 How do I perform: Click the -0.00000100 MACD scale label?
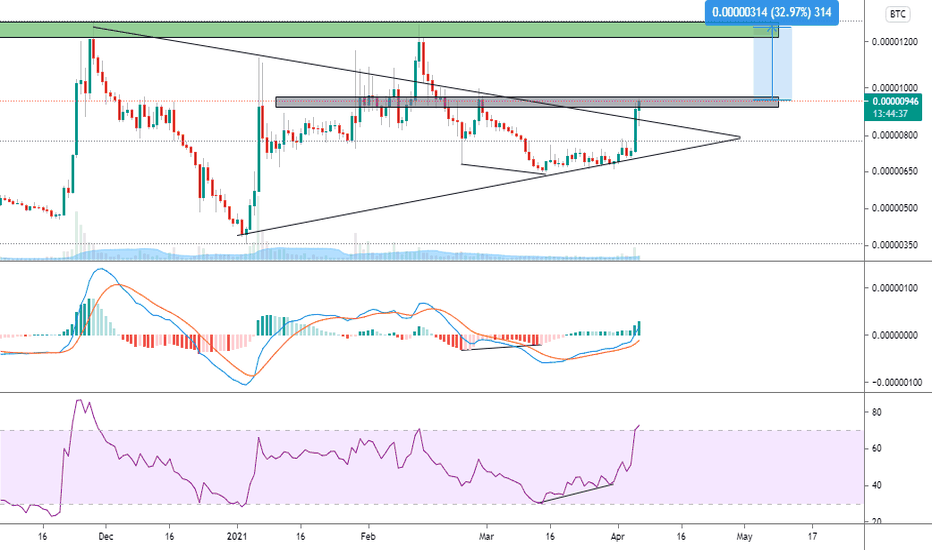coord(896,383)
